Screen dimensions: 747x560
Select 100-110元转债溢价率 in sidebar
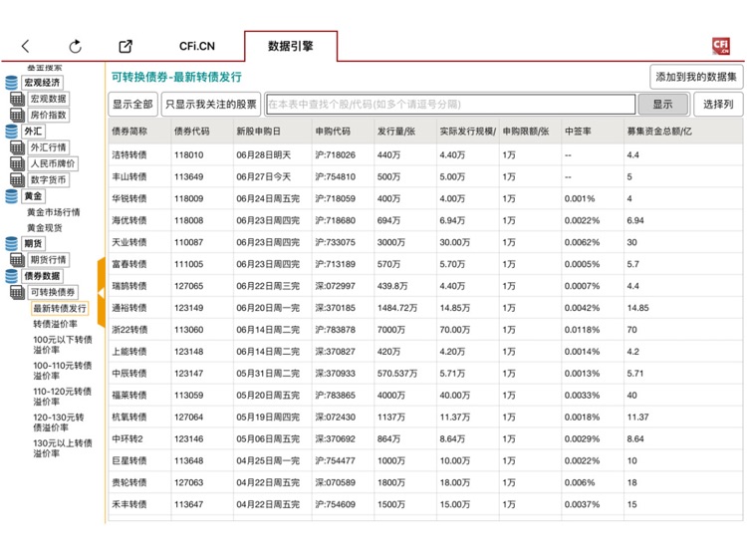(63, 371)
